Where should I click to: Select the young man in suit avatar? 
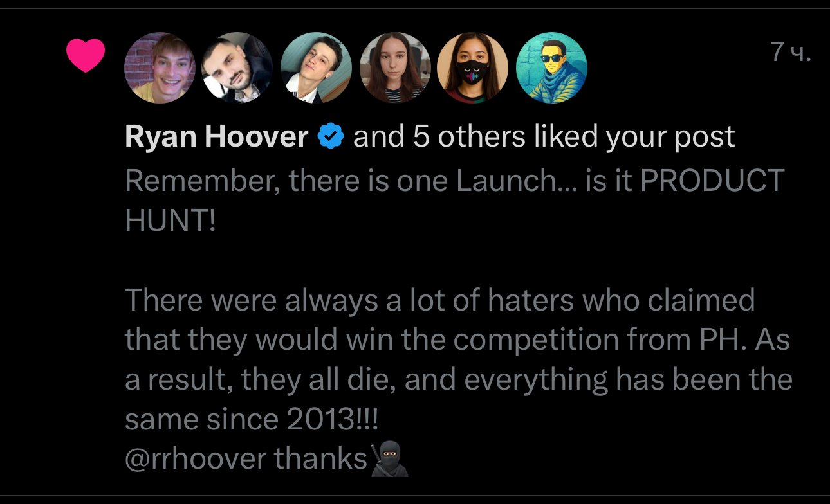[316, 67]
